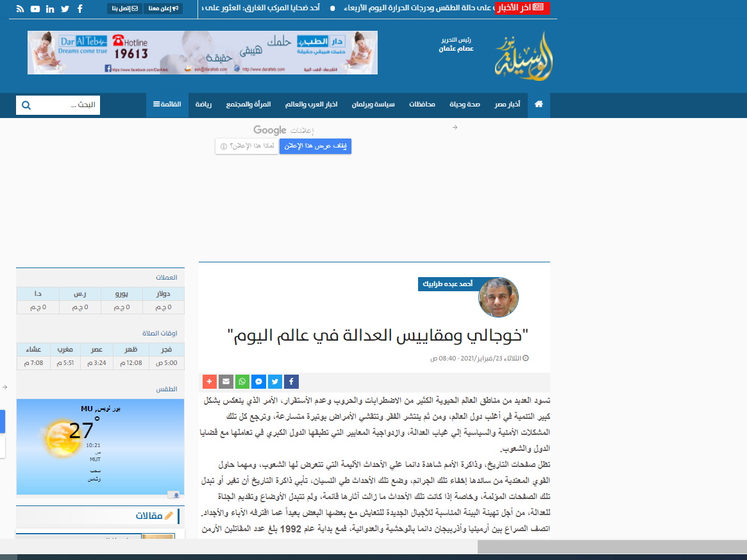Open the RSS feed icon in header
The height and width of the screenshot is (560, 747).
[x=20, y=9]
